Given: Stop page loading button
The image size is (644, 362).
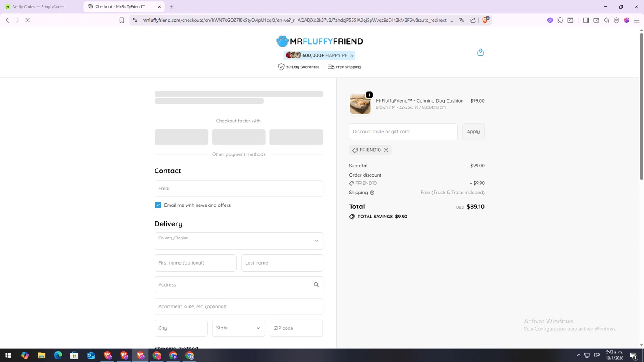Looking at the screenshot, I should (27, 20).
